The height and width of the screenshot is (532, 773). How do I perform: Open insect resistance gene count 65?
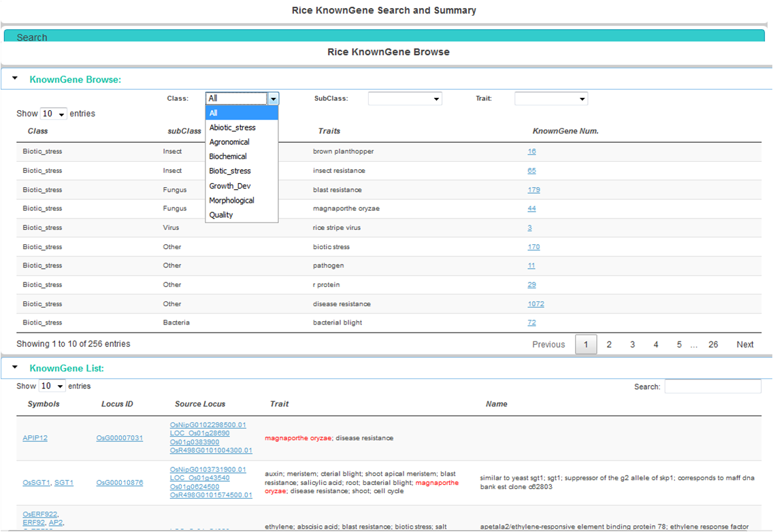(x=531, y=171)
